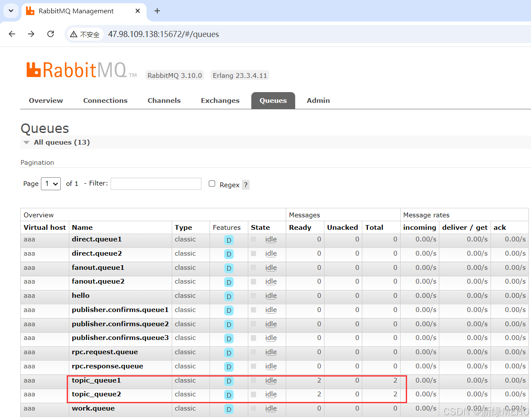Screen dimensions: 531x420
Task: Click the not-secure warning icon in address bar
Action: [x=74, y=34]
